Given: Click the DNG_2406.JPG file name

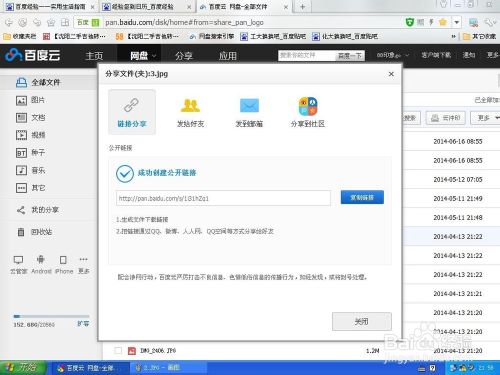Looking at the screenshot, I should pos(158,351).
